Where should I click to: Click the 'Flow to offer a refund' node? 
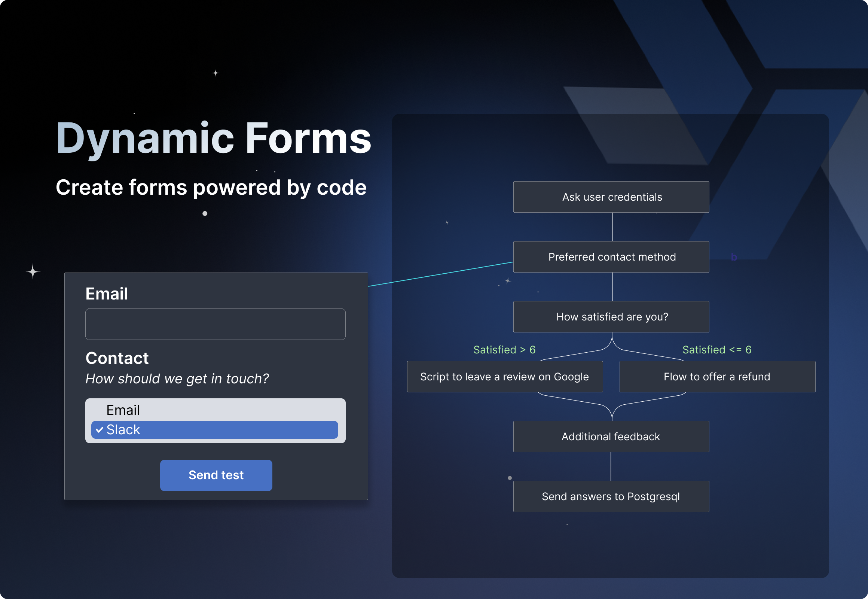tap(717, 377)
